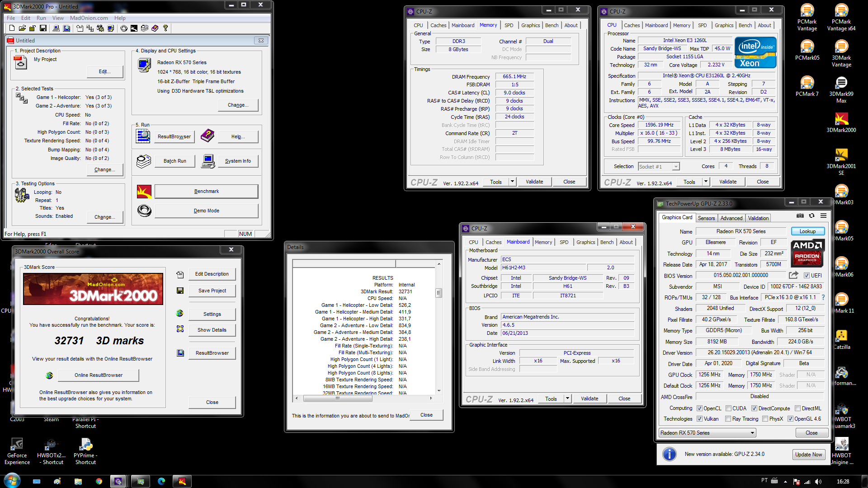The width and height of the screenshot is (868, 488).
Task: Toggle Vulkan checkbox in GPU-Z
Action: pos(699,419)
